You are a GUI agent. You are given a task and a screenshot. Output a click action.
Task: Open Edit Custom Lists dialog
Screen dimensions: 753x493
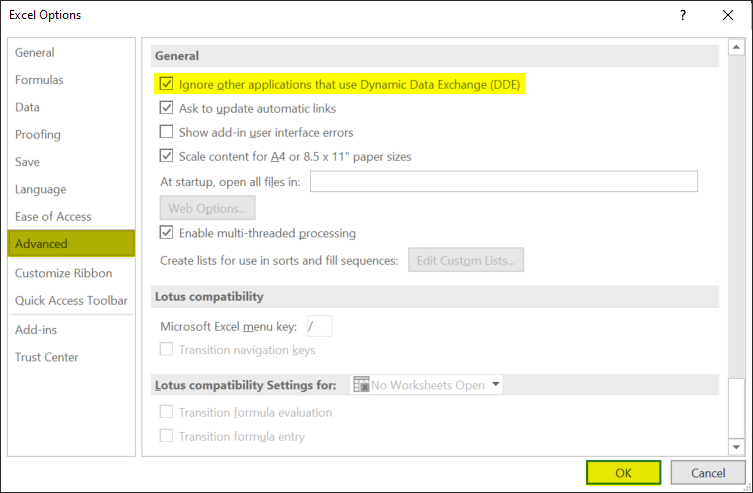466,260
